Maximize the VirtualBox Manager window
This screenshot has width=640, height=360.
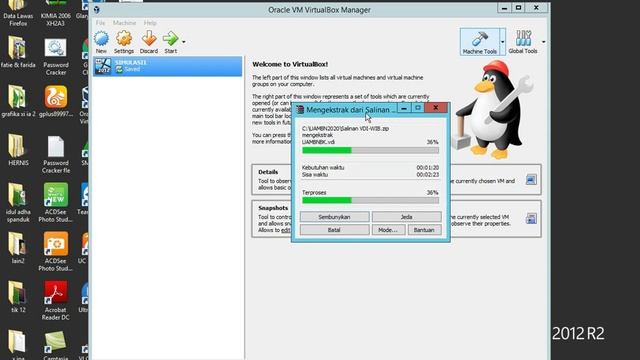pos(518,8)
